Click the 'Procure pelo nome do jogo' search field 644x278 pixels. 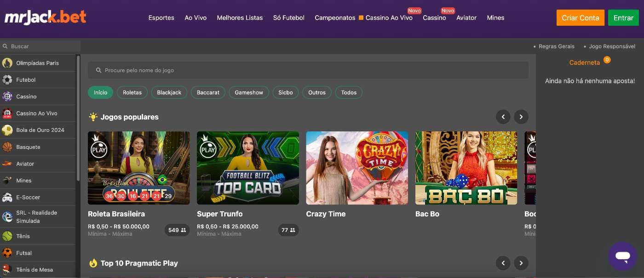pyautogui.click(x=308, y=70)
